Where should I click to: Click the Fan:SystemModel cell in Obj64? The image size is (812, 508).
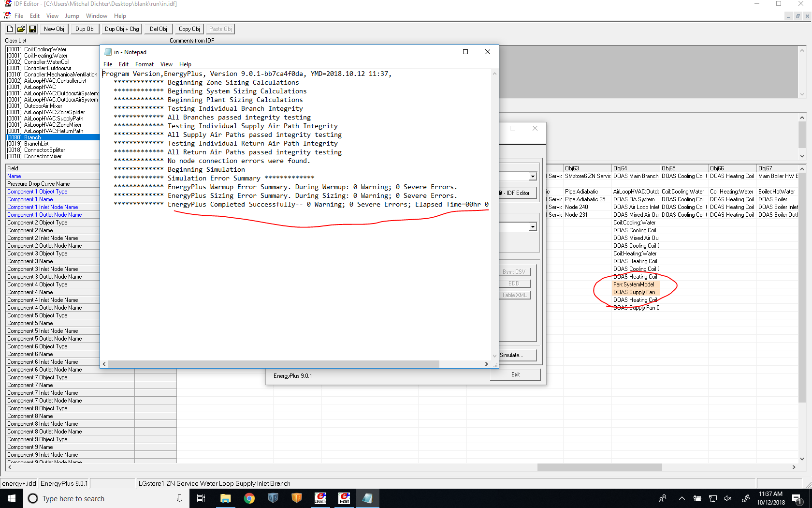click(x=636, y=284)
